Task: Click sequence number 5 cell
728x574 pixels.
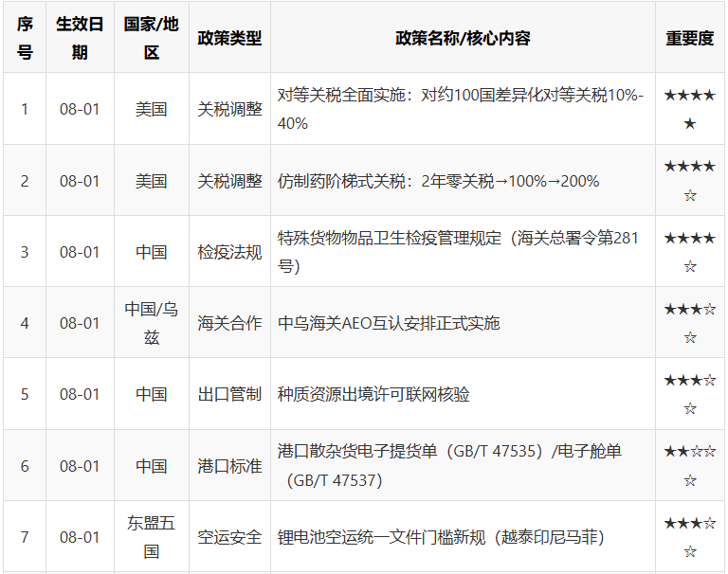Action: [25, 394]
